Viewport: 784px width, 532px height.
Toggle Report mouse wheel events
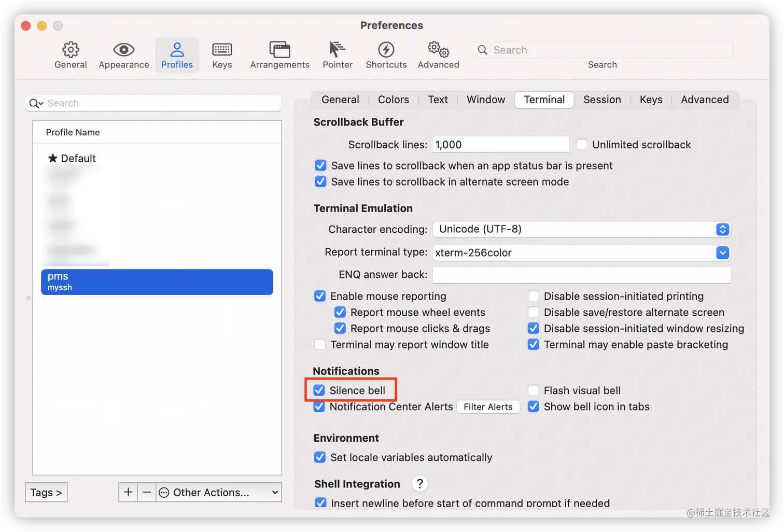(x=340, y=312)
